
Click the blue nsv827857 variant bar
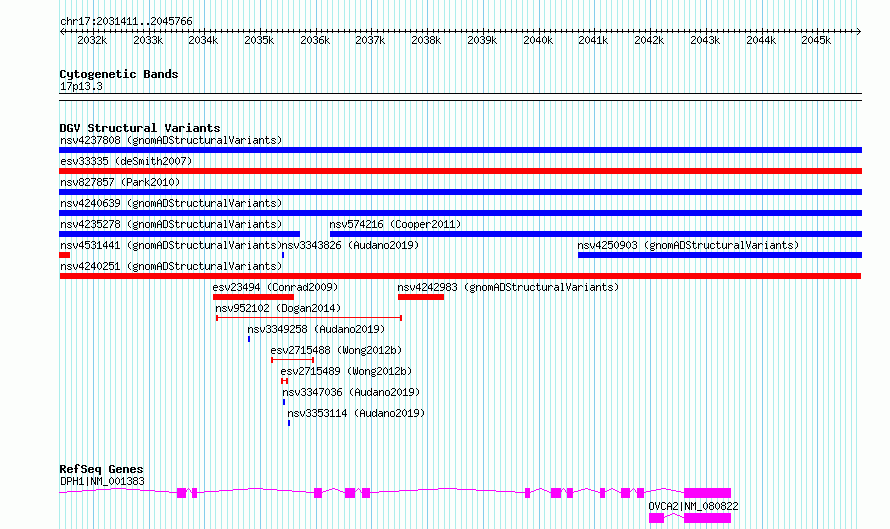(460, 192)
